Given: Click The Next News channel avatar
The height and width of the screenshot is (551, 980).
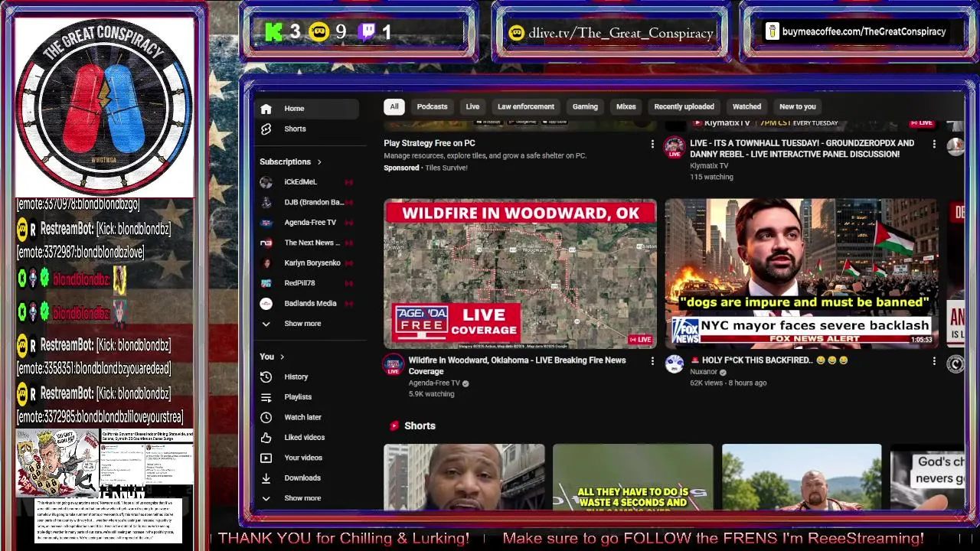Looking at the screenshot, I should (266, 243).
